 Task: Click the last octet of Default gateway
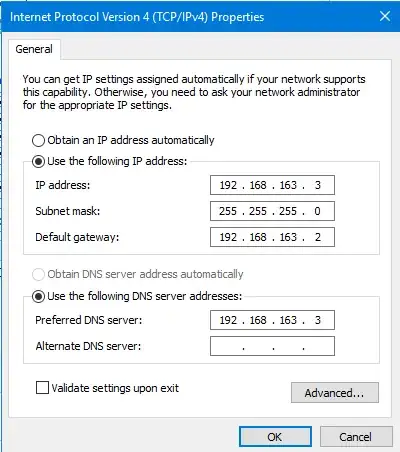point(318,237)
